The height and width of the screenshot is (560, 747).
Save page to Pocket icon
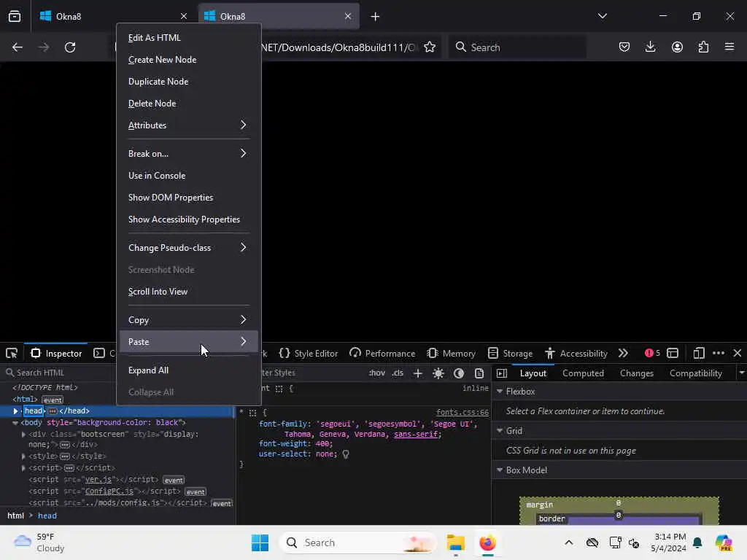pyautogui.click(x=624, y=47)
